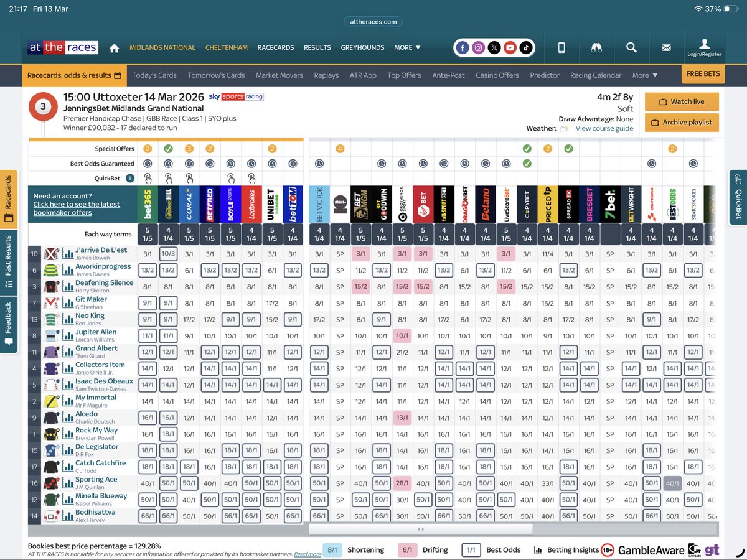The image size is (747, 560).
Task: Open Cheltenham menu item
Action: [x=227, y=48]
